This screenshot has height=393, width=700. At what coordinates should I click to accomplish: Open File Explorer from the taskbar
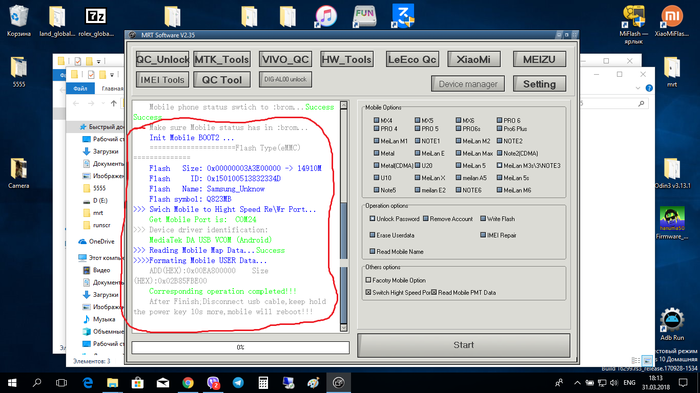[x=112, y=383]
